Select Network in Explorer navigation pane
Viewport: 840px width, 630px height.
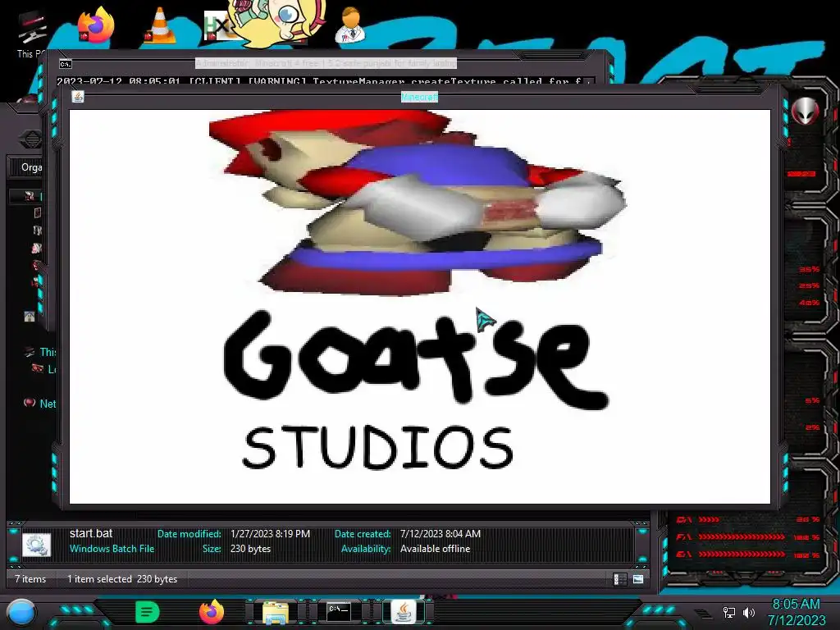point(47,404)
